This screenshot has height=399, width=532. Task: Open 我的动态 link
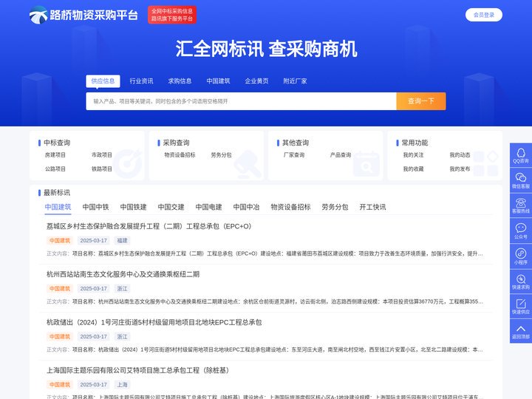coord(460,155)
